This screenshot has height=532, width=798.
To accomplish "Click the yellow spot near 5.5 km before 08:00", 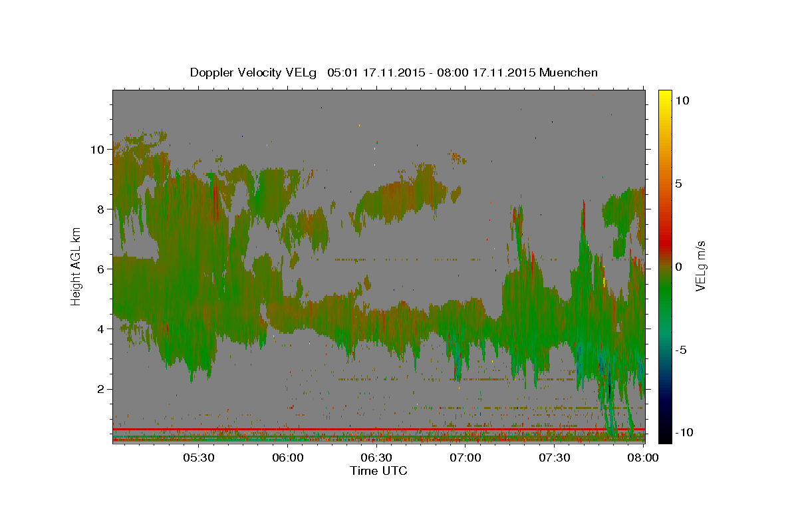I will coord(604,282).
